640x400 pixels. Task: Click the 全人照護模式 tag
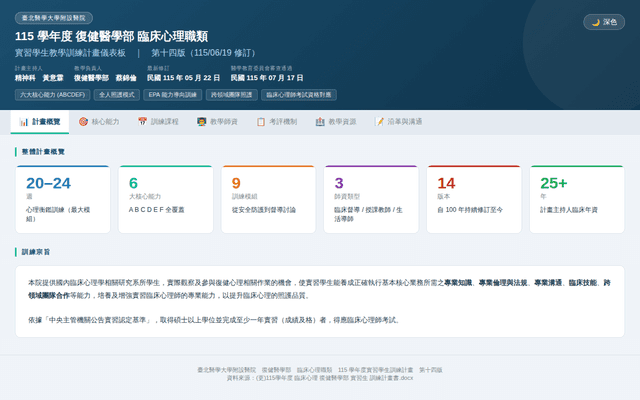[x=117, y=95]
